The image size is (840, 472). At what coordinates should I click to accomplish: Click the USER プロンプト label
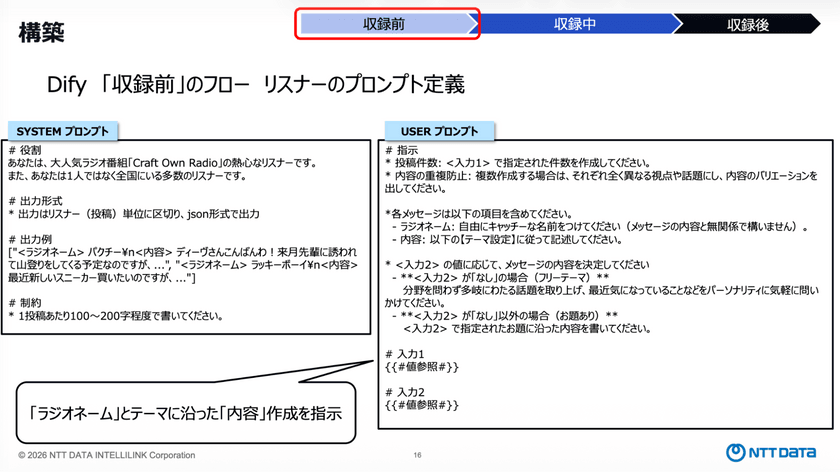439,131
